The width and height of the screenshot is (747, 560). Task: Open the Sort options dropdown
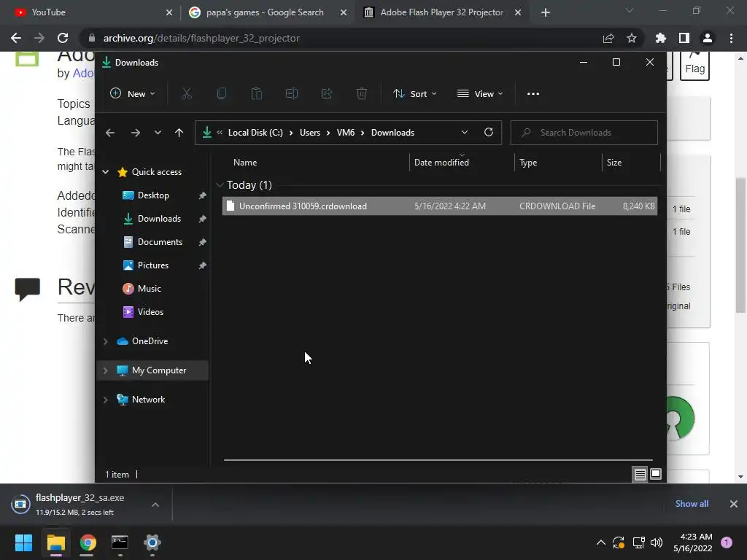point(414,94)
